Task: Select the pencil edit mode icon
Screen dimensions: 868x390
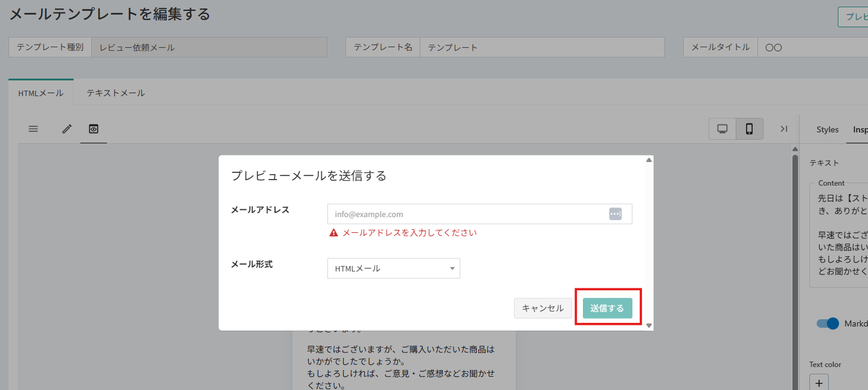Action: 67,129
